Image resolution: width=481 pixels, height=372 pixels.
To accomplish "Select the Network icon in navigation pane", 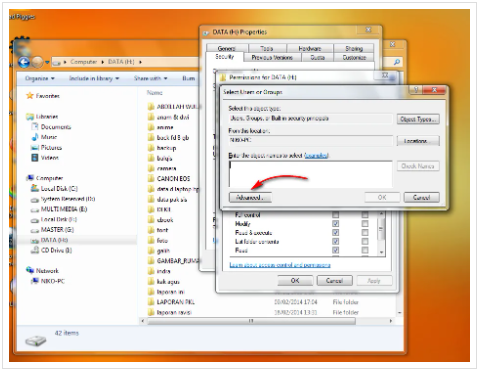I will click(x=30, y=270).
